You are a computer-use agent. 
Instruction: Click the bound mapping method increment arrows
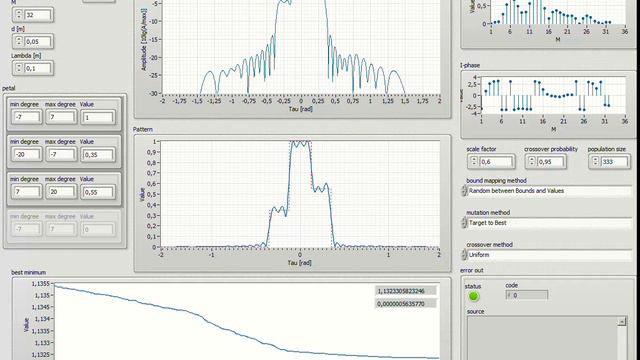[x=464, y=191]
